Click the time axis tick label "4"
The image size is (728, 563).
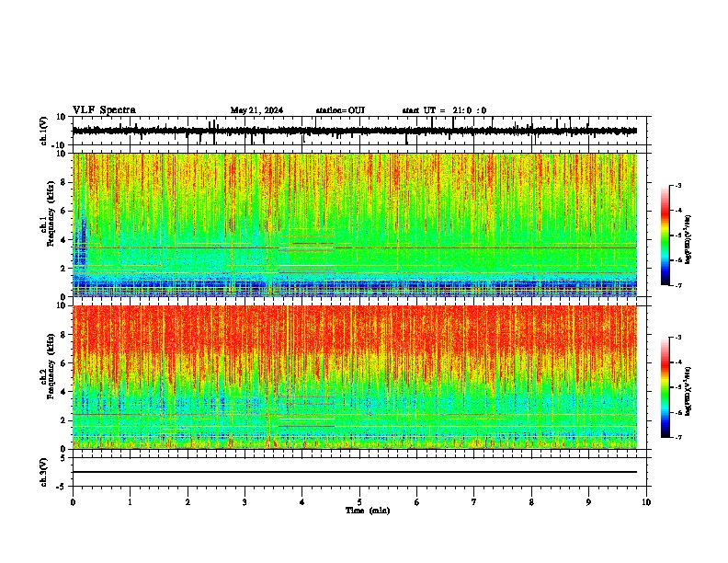pos(302,502)
